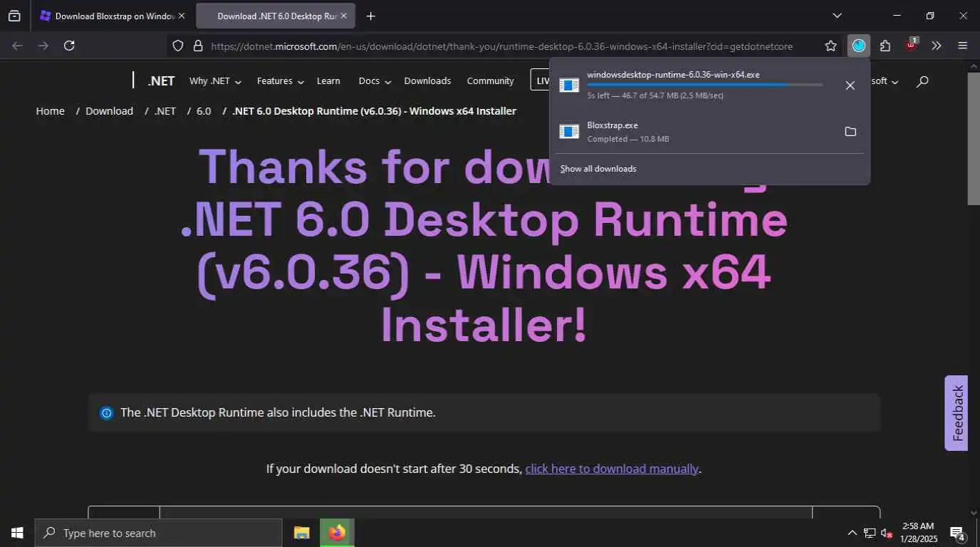This screenshot has width=980, height=547.
Task: Open the Extensions puzzle icon
Action: click(885, 46)
